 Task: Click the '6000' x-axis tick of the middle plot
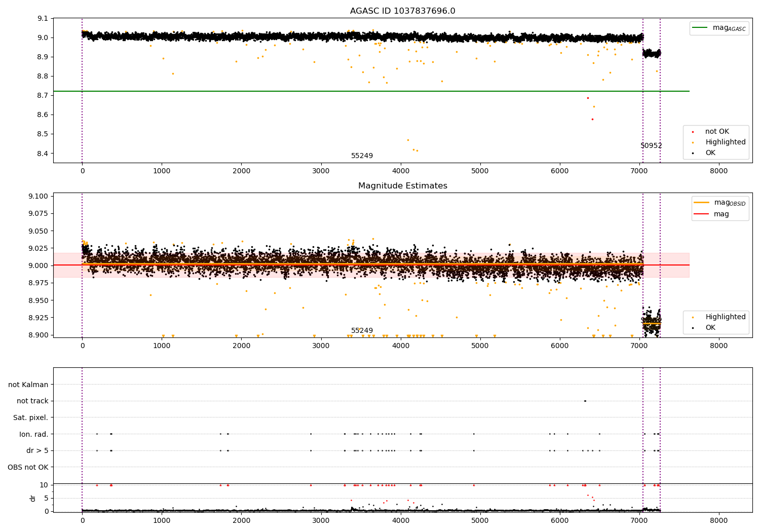pos(559,346)
